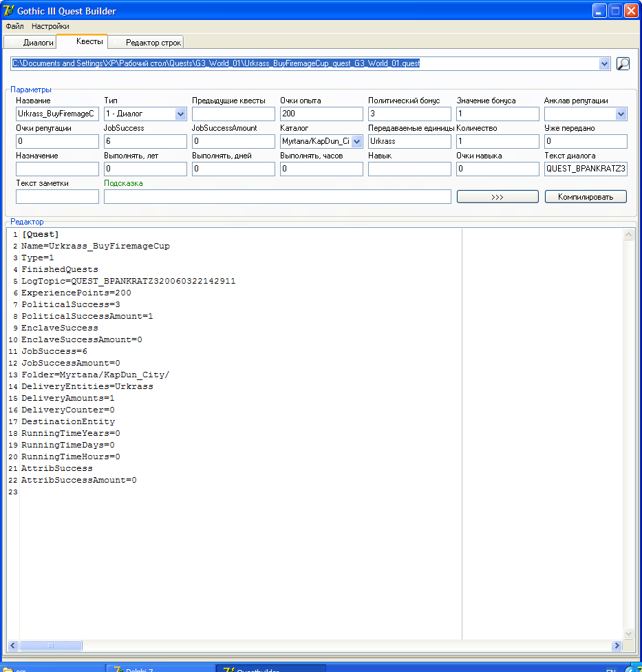
Task: Expand the Анклав репутации dropdown
Action: click(x=621, y=114)
